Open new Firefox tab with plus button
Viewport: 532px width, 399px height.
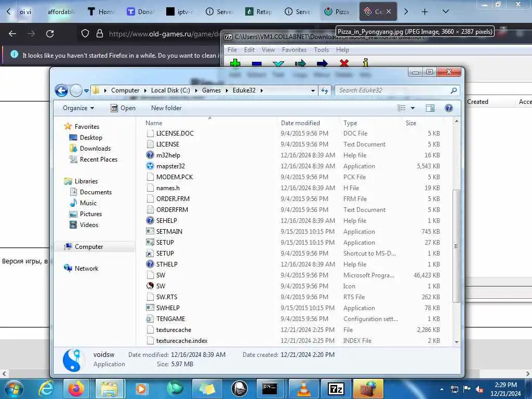coord(424,12)
